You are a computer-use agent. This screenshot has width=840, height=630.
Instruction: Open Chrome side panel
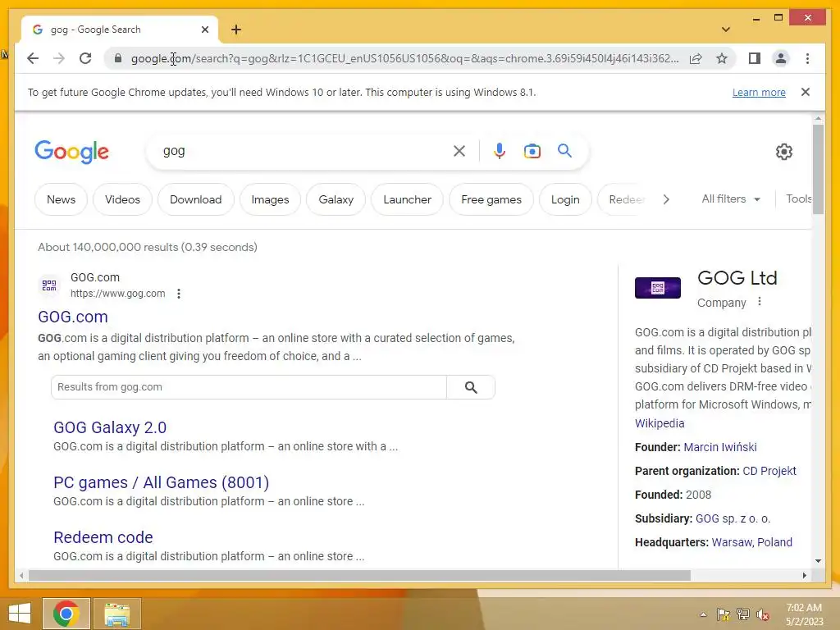point(755,58)
